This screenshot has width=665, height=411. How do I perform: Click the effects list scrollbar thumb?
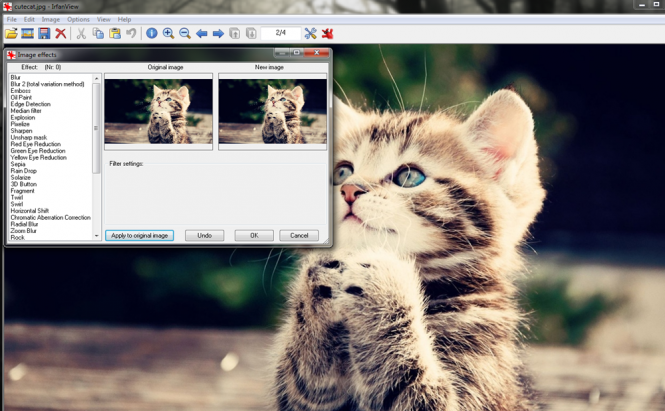pyautogui.click(x=96, y=128)
